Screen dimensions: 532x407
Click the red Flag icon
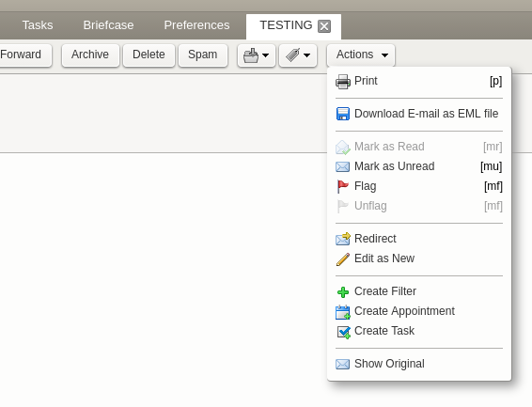(x=343, y=186)
